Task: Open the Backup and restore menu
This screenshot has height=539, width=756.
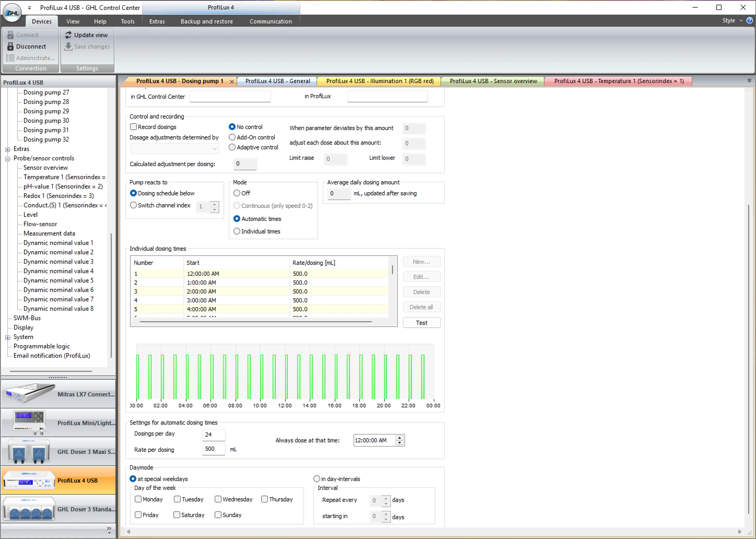Action: [x=206, y=22]
